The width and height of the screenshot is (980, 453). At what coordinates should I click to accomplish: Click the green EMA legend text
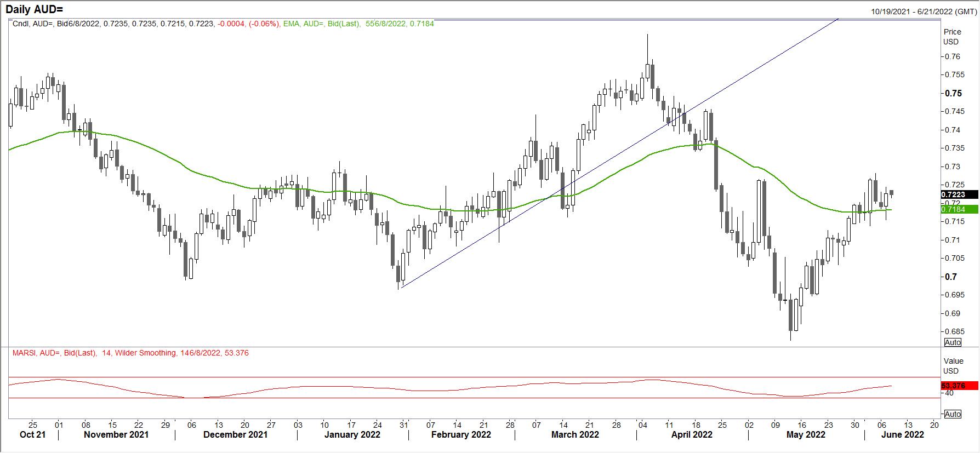[x=358, y=24]
